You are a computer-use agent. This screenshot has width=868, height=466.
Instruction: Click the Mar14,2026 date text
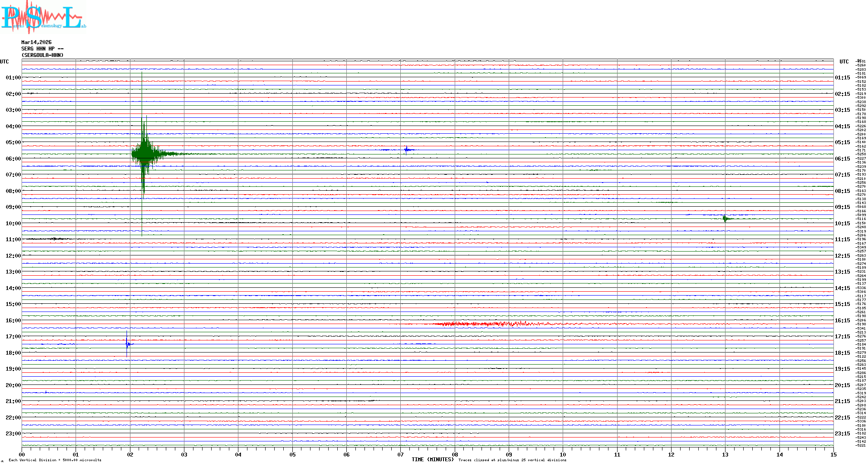(x=36, y=42)
